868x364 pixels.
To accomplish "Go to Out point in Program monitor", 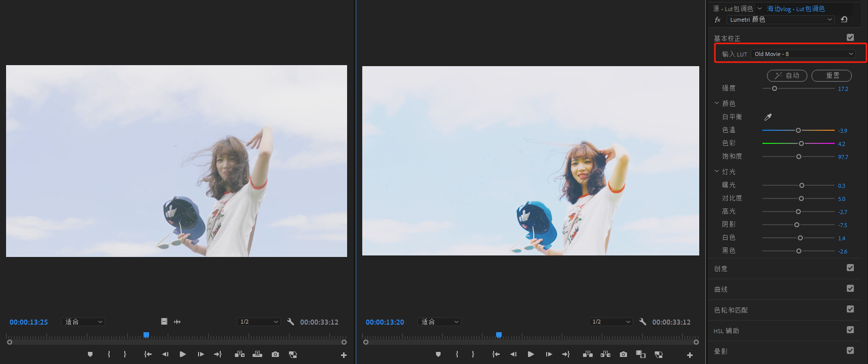I will 566,354.
